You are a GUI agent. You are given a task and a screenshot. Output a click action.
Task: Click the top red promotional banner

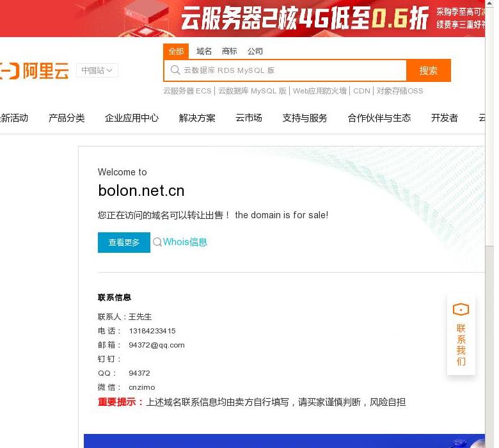pyautogui.click(x=242, y=19)
